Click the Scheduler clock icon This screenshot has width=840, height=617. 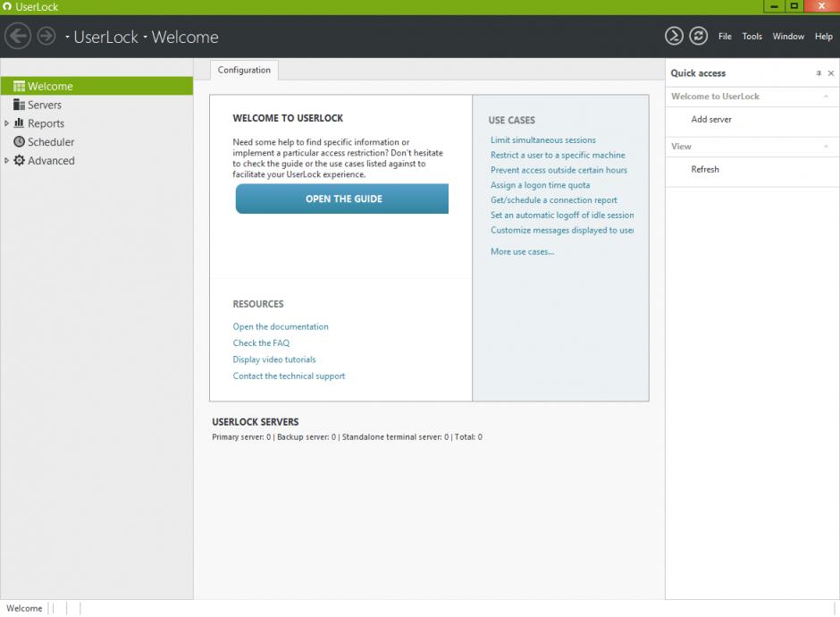(20, 141)
